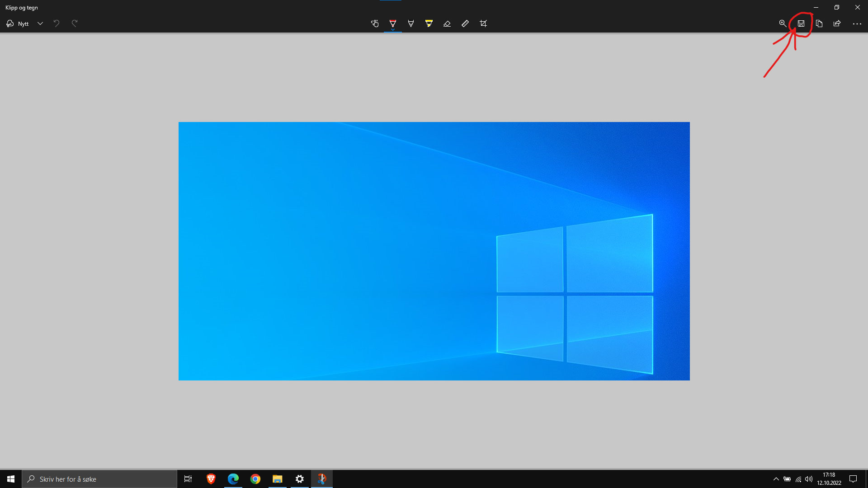Save the snip with the disk icon
Viewport: 868px width, 488px height.
pyautogui.click(x=801, y=23)
